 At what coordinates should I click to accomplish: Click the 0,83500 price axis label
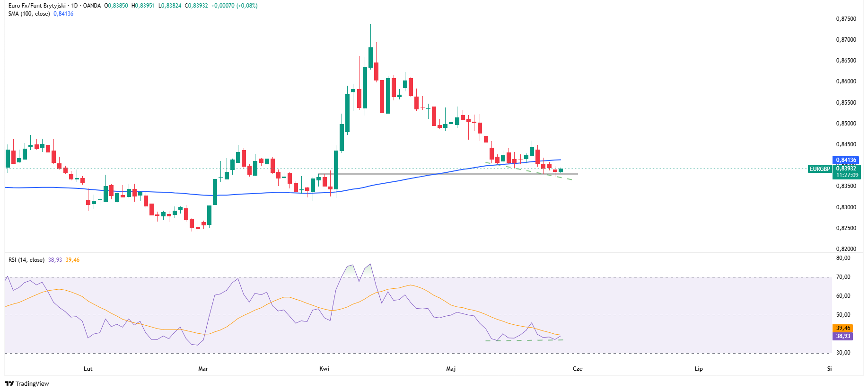(846, 186)
